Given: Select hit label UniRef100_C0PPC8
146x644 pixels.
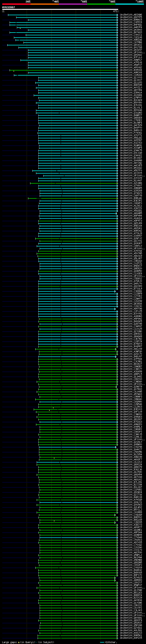Looking at the screenshot, I should (131, 22).
